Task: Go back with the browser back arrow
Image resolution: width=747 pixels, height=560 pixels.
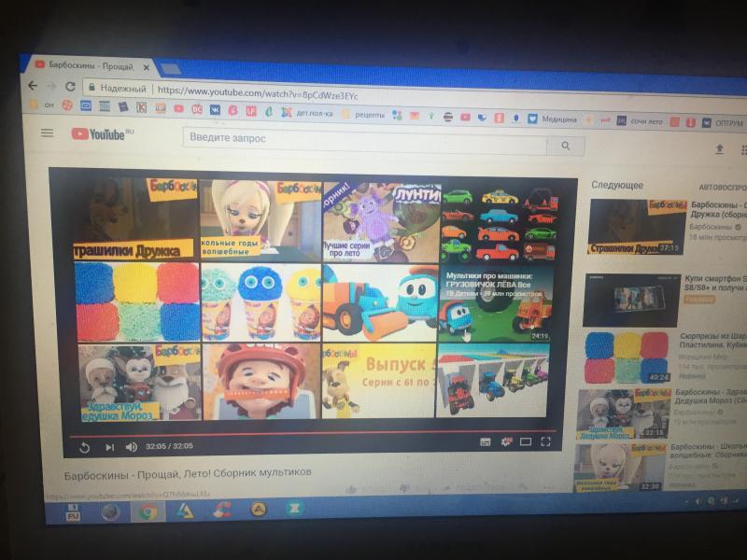Action: 33,86
